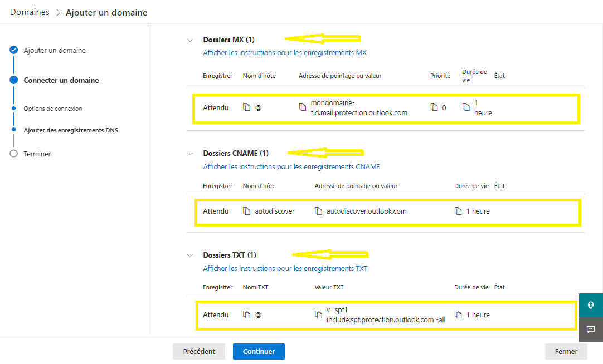Copy the MX priority value 0
The image size is (603, 364).
tap(434, 107)
